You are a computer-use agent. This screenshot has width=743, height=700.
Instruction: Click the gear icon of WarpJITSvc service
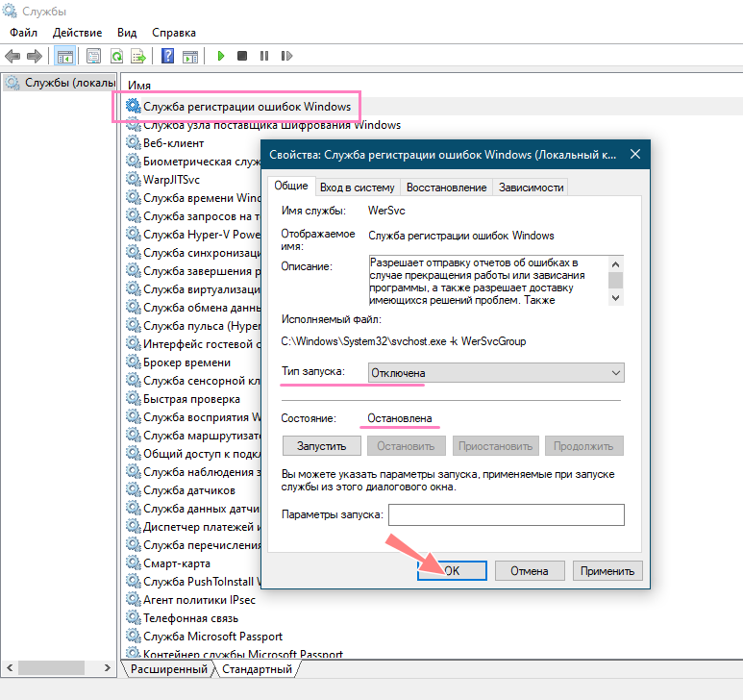pos(134,179)
